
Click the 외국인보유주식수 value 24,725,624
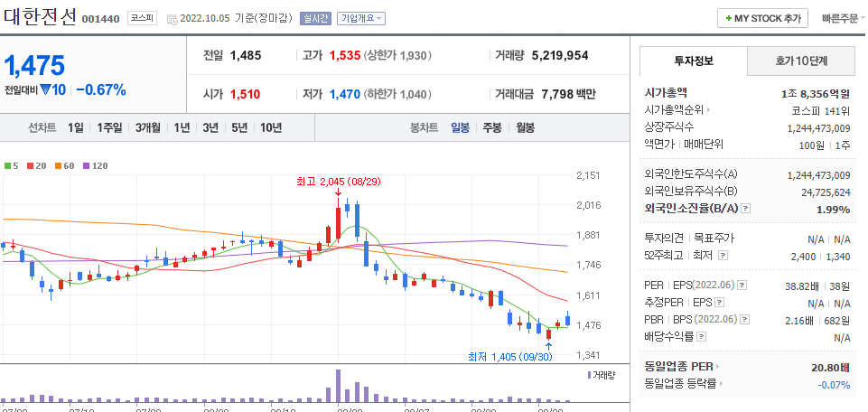coord(826,192)
